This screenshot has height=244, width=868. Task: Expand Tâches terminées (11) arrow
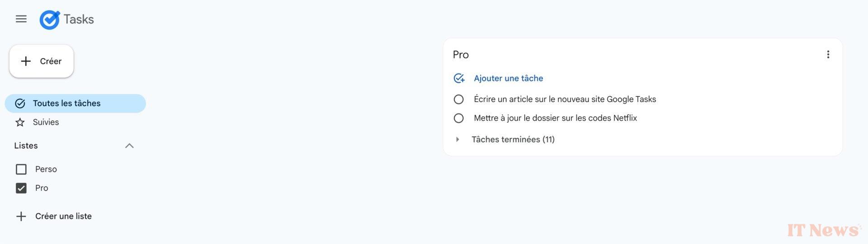pyautogui.click(x=458, y=140)
